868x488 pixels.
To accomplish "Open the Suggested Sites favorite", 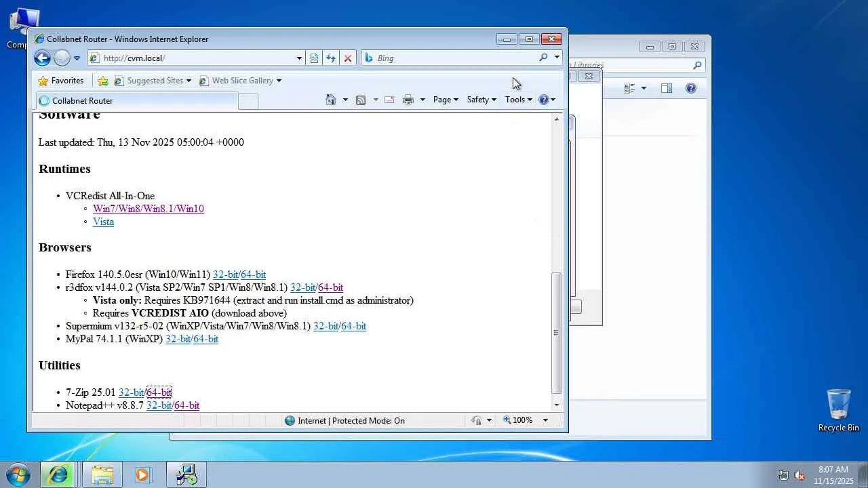I will pyautogui.click(x=152, y=81).
